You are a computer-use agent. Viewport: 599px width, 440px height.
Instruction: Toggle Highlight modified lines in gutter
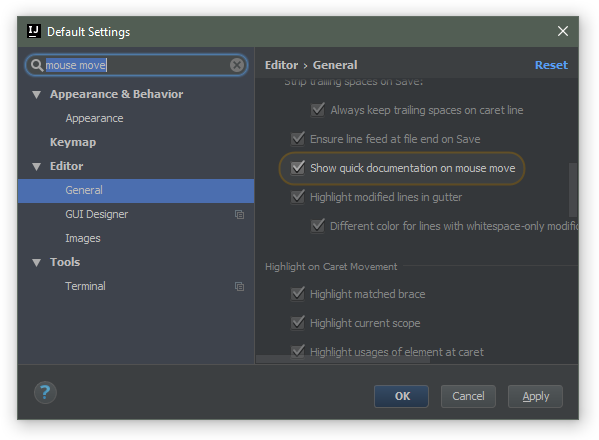pyautogui.click(x=298, y=197)
